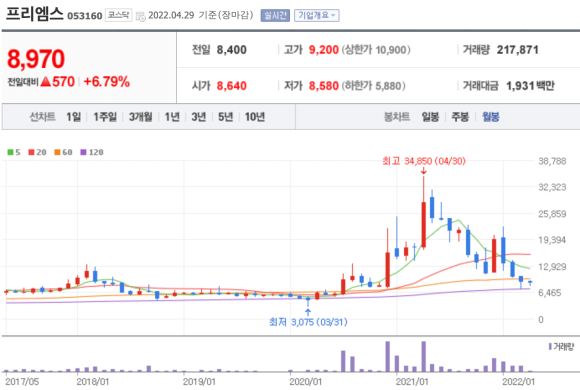The height and width of the screenshot is (390, 580).
Task: Click the 상한가 10,900 text
Action: click(x=375, y=50)
